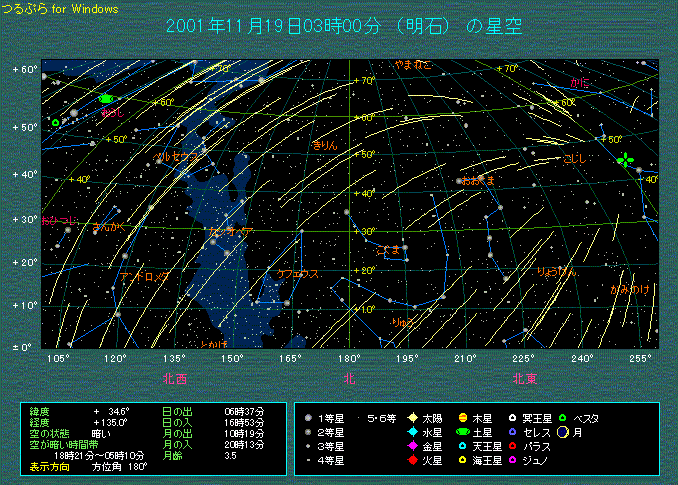Select the Mars (火星) red legend icon
The height and width of the screenshot is (485, 678).
tap(412, 460)
